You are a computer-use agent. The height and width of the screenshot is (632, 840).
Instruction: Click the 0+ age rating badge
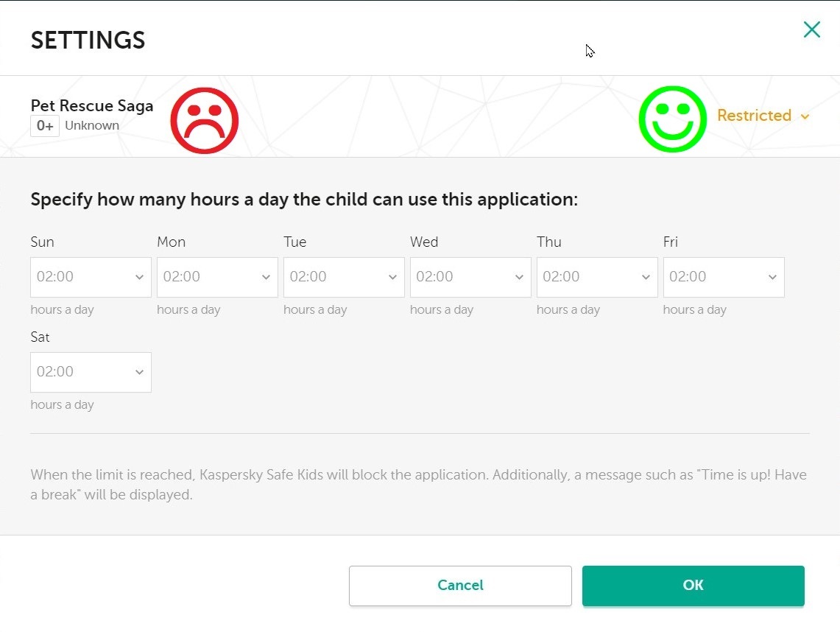[x=45, y=126]
